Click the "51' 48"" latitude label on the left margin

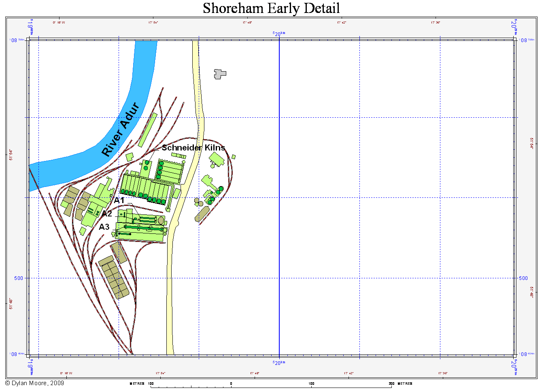(11, 304)
